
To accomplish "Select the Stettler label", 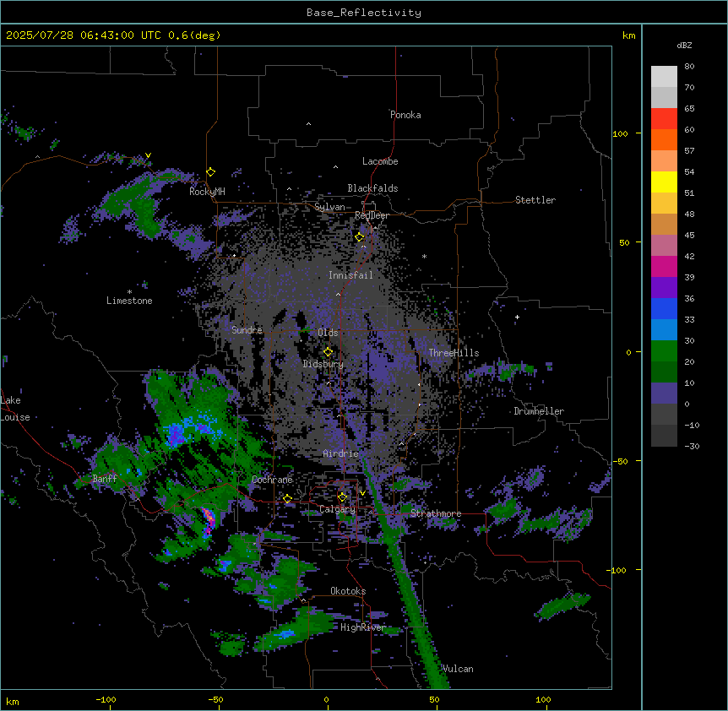I will pyautogui.click(x=535, y=200).
